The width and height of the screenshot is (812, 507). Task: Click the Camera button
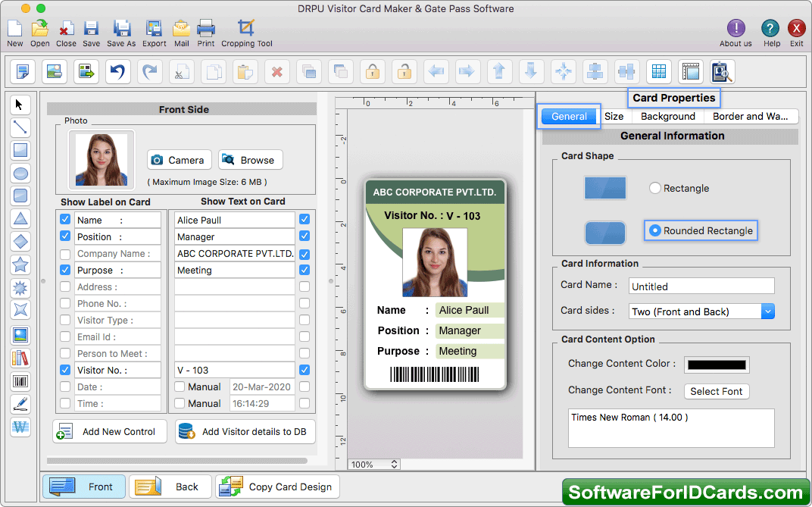[180, 160]
